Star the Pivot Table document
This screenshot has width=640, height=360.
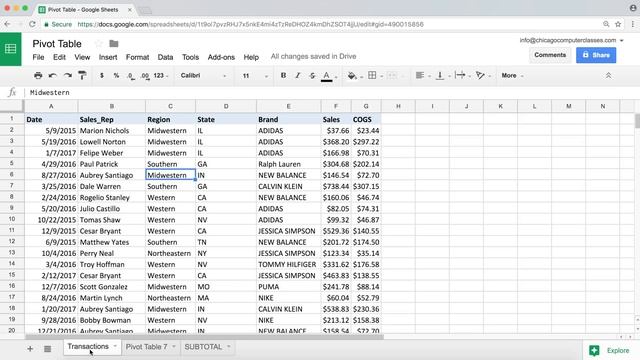(x=98, y=44)
